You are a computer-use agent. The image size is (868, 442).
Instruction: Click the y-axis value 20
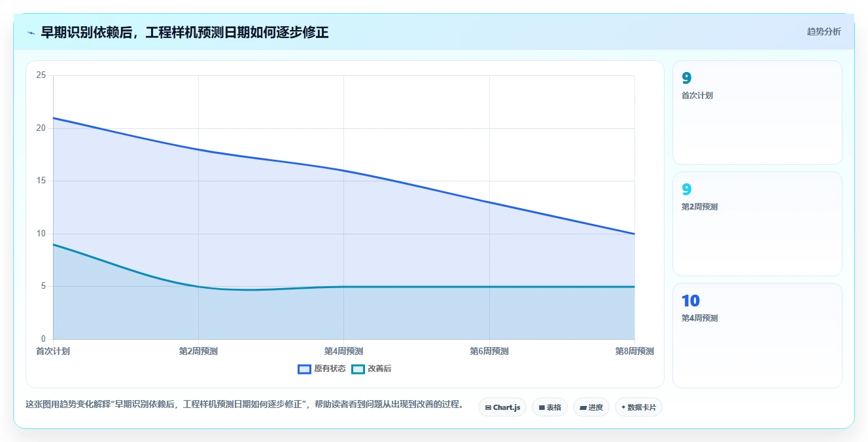click(41, 128)
